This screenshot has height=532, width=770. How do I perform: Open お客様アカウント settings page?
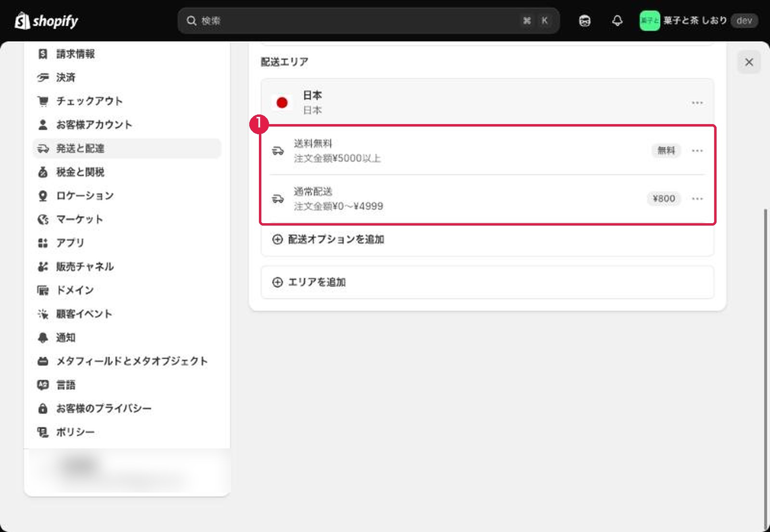pyautogui.click(x=127, y=125)
